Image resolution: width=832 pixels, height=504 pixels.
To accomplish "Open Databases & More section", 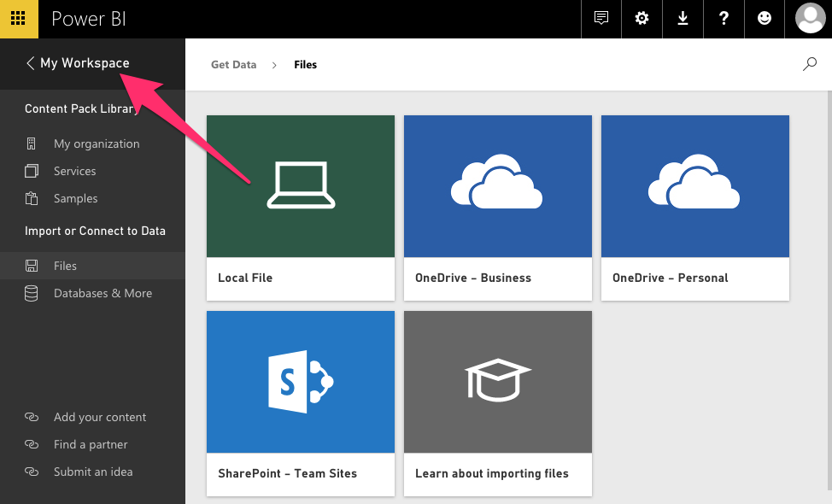I will pyautogui.click(x=103, y=293).
